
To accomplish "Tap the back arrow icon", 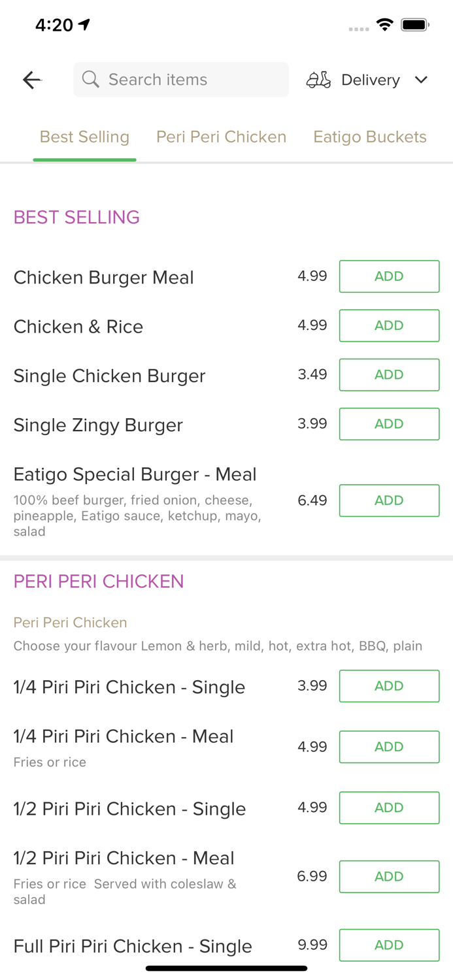I will [31, 80].
